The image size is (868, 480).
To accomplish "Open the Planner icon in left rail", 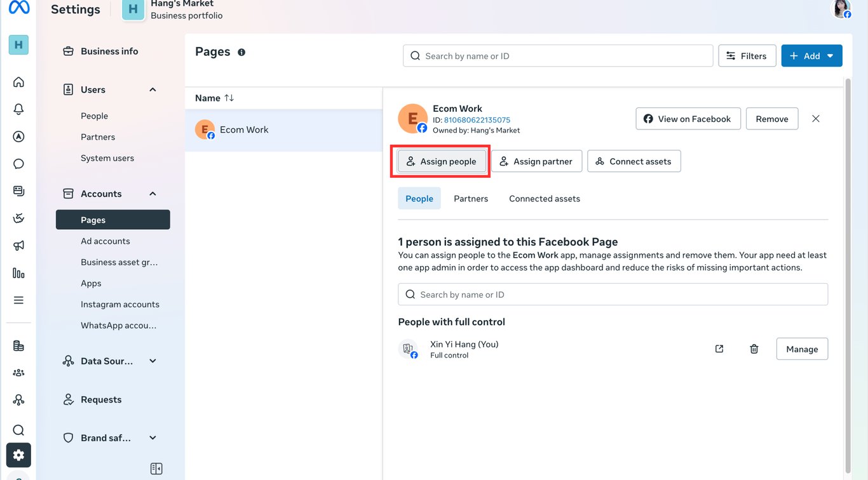I will point(18,218).
